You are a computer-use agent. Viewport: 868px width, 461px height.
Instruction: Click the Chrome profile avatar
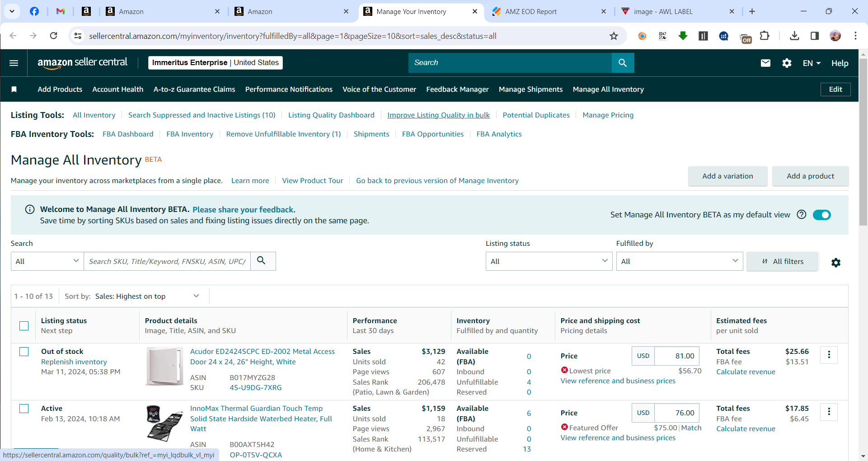(835, 36)
